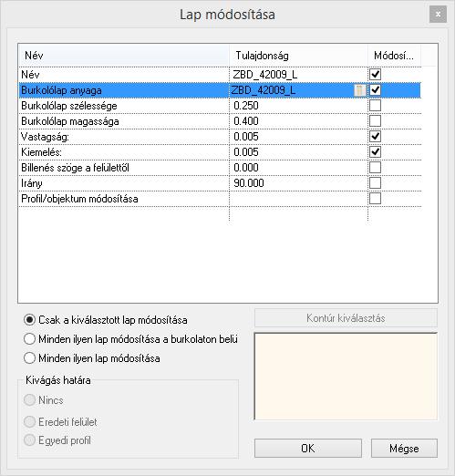Select Burkolólap szélessége row label
455x476 pixels.
click(69, 106)
